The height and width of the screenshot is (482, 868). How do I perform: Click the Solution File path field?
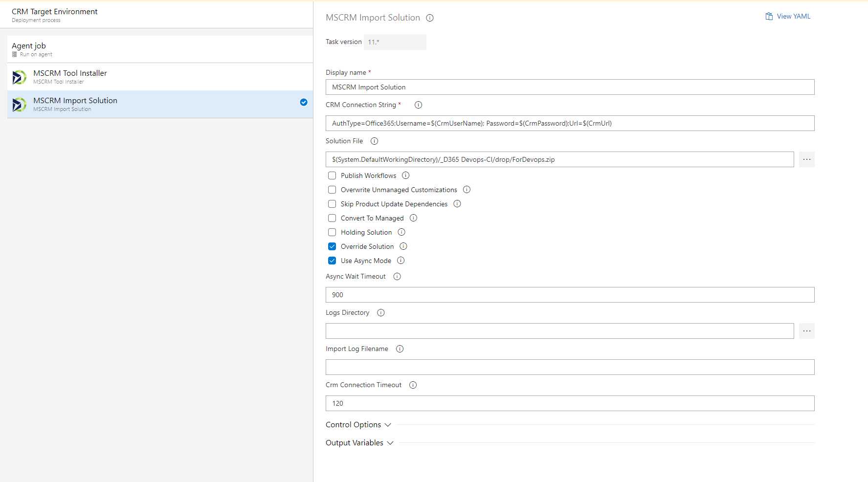tap(559, 159)
